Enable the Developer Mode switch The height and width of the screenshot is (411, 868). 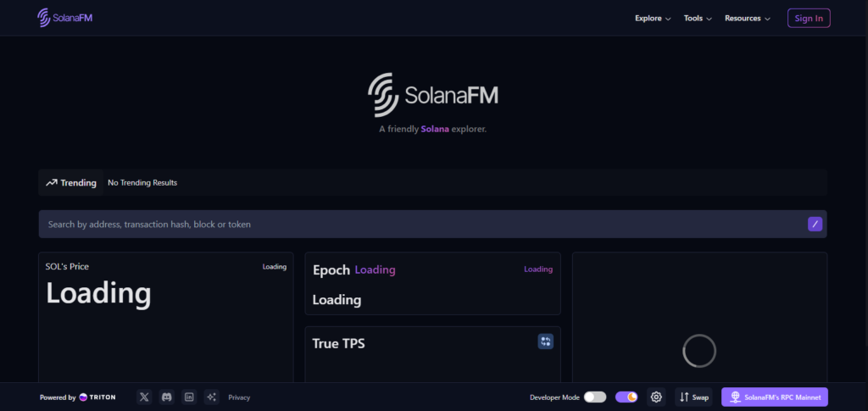595,397
